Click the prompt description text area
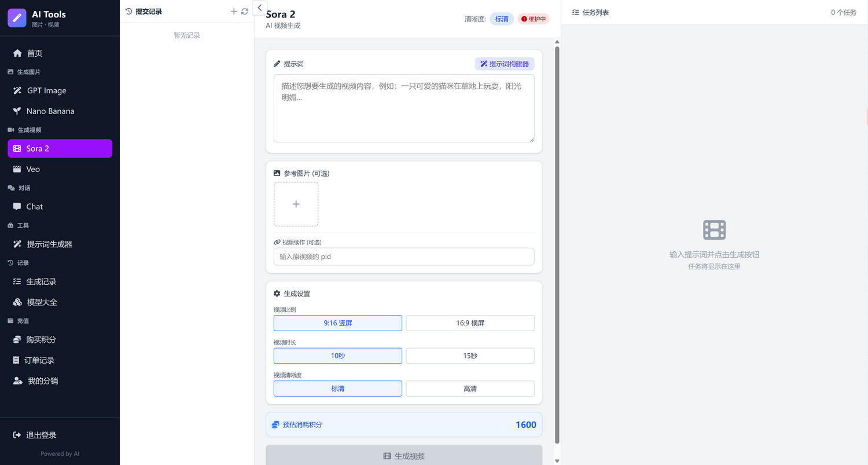868x465 pixels. point(403,108)
